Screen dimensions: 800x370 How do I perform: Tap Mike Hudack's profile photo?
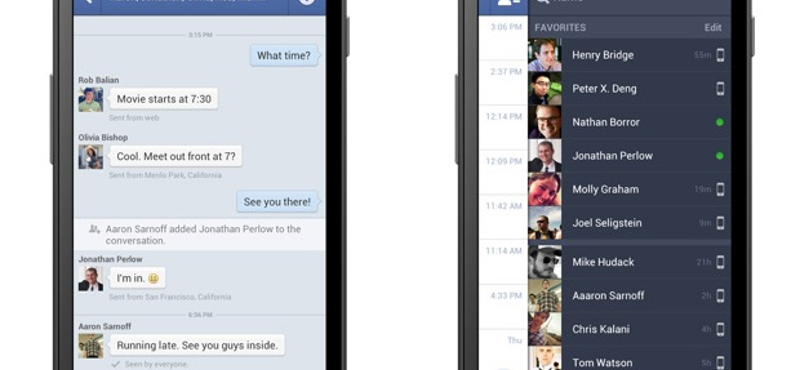point(545,262)
